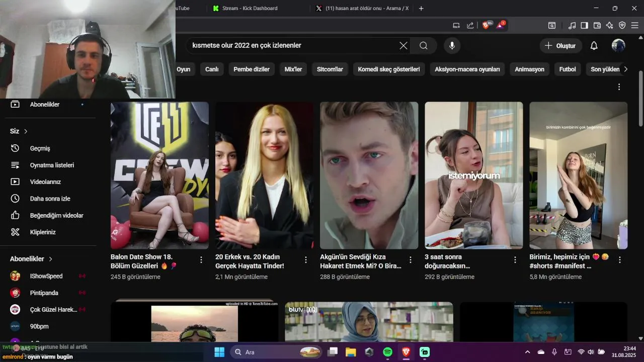Expand the Abonelikler section heading

coord(31,259)
